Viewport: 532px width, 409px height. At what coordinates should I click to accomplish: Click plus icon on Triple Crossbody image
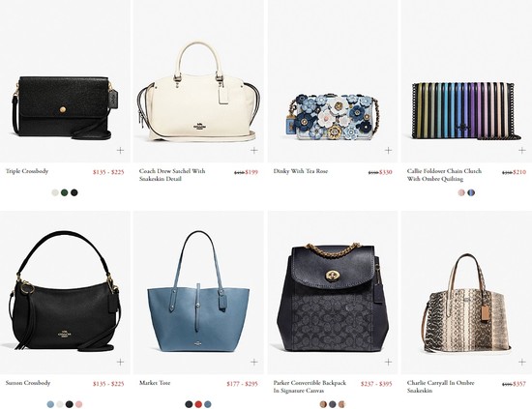click(120, 150)
